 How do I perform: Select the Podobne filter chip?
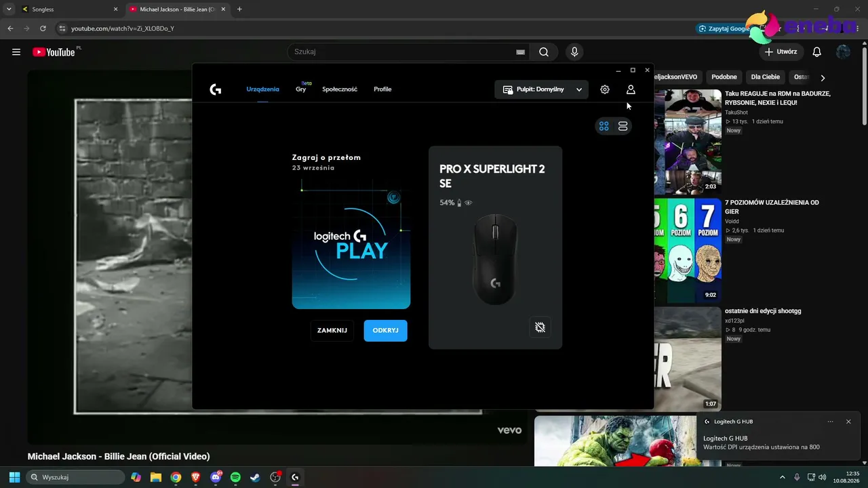[724, 77]
